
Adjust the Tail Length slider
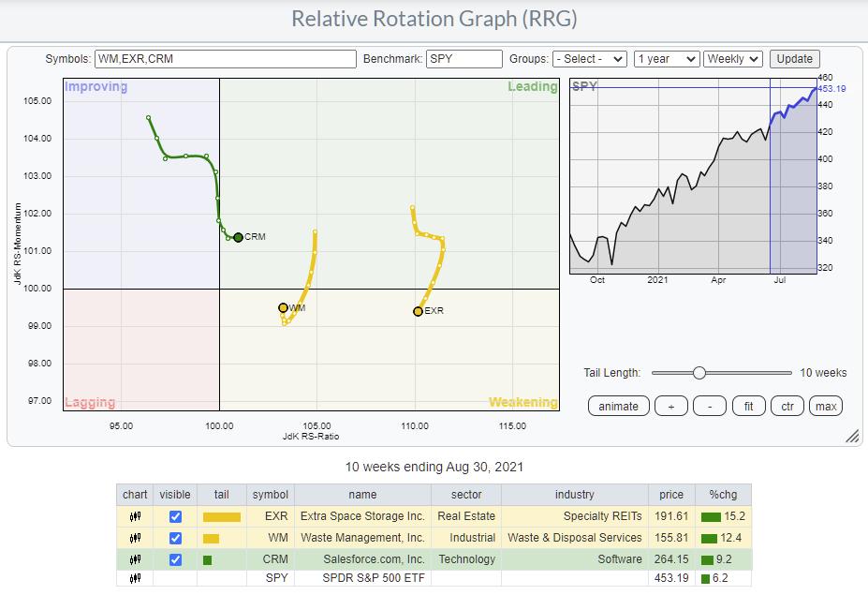699,373
